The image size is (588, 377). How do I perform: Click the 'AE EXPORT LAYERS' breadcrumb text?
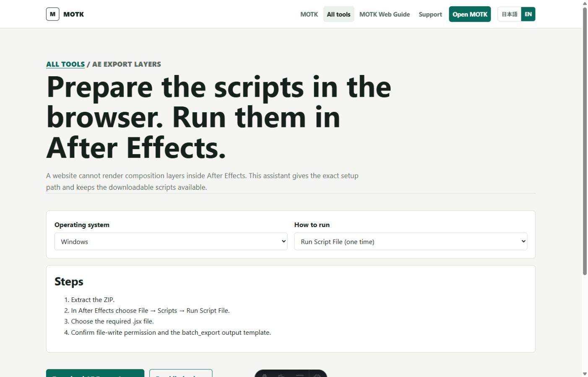pos(127,64)
